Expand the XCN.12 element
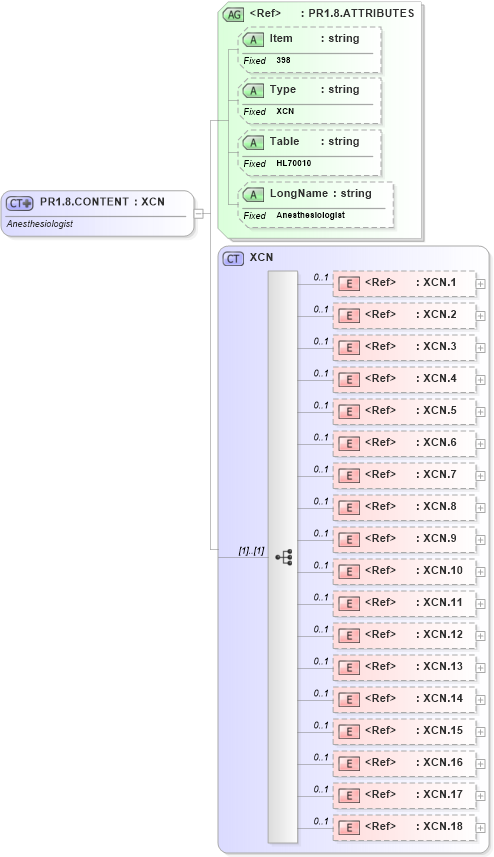494x857 pixels. 480,636
